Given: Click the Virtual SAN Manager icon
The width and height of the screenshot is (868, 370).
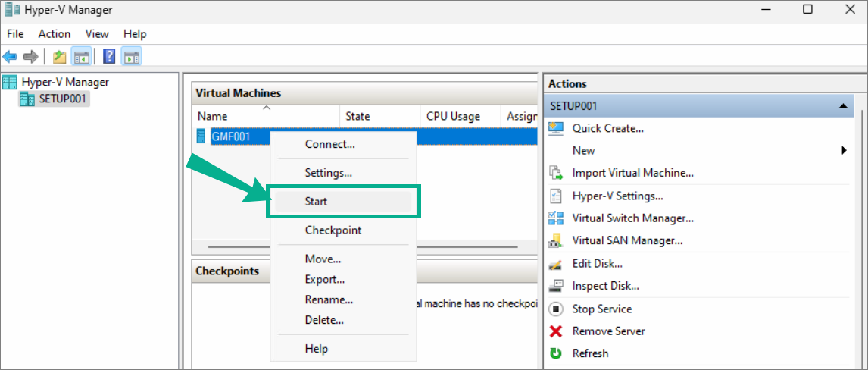Looking at the screenshot, I should coord(556,241).
